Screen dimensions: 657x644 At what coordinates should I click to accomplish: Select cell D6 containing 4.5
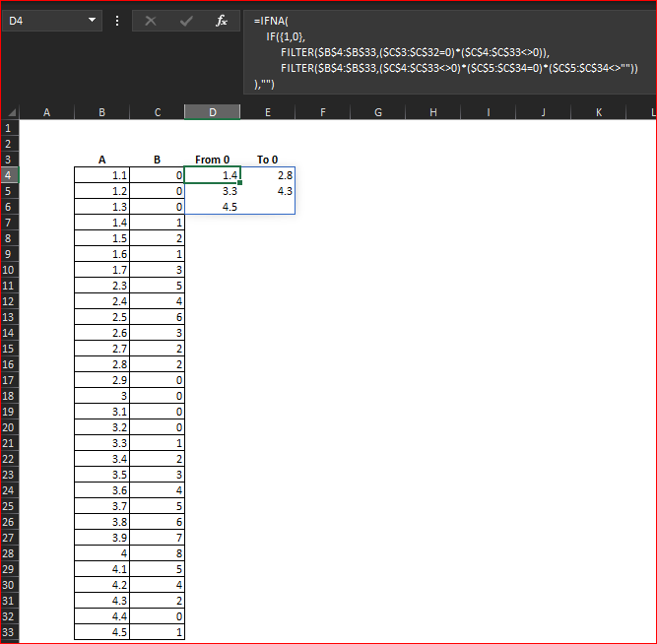coord(213,207)
